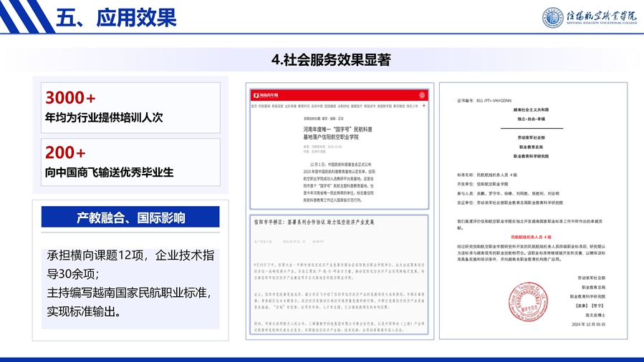This screenshot has height=362, width=644.
Task: Click the red plus icon in the news nav bar
Action: [424, 106]
